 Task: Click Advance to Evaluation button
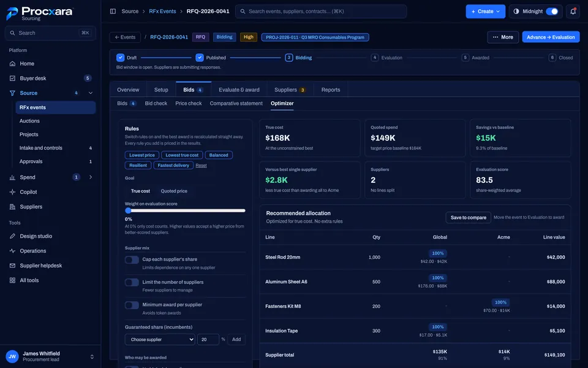(551, 37)
